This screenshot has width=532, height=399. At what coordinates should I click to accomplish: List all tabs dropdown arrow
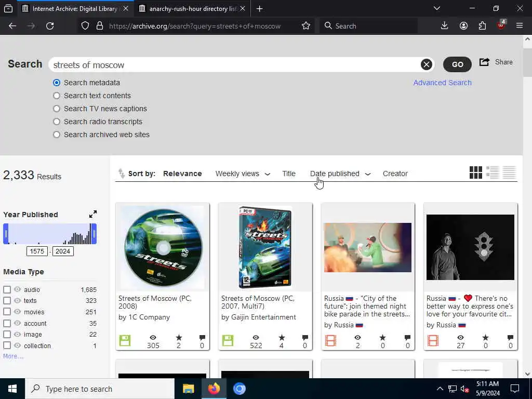click(x=437, y=8)
